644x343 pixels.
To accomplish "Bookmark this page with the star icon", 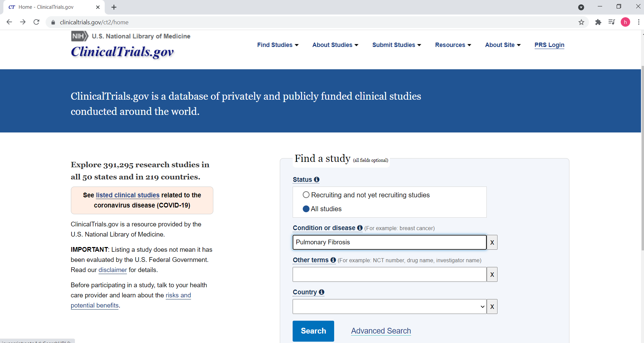I will (x=581, y=22).
